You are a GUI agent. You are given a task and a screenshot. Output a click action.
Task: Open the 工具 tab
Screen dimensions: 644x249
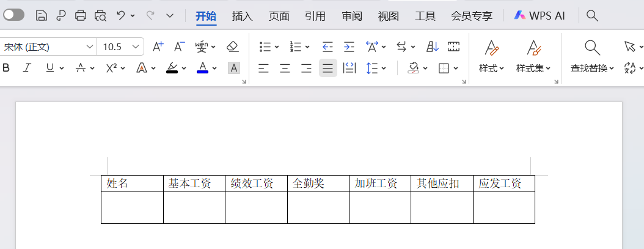pyautogui.click(x=425, y=16)
